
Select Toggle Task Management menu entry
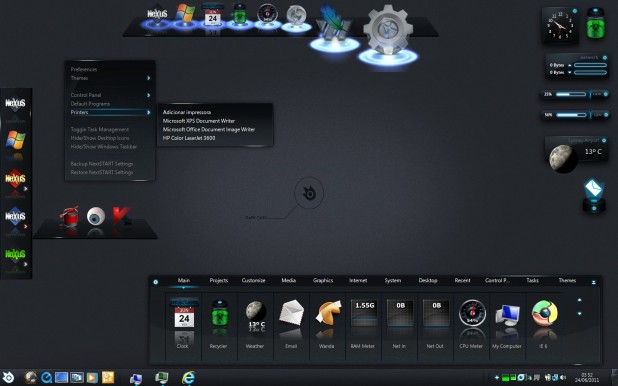(x=100, y=129)
